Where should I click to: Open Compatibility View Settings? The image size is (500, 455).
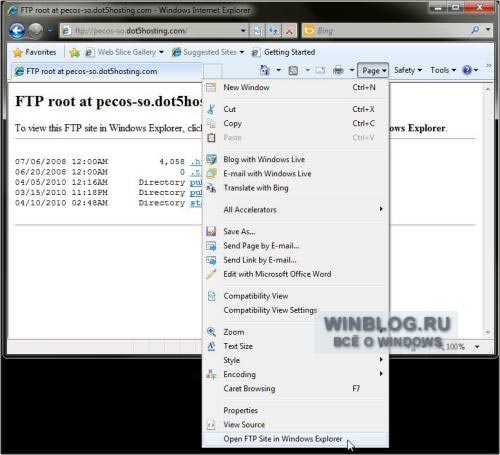(295, 310)
